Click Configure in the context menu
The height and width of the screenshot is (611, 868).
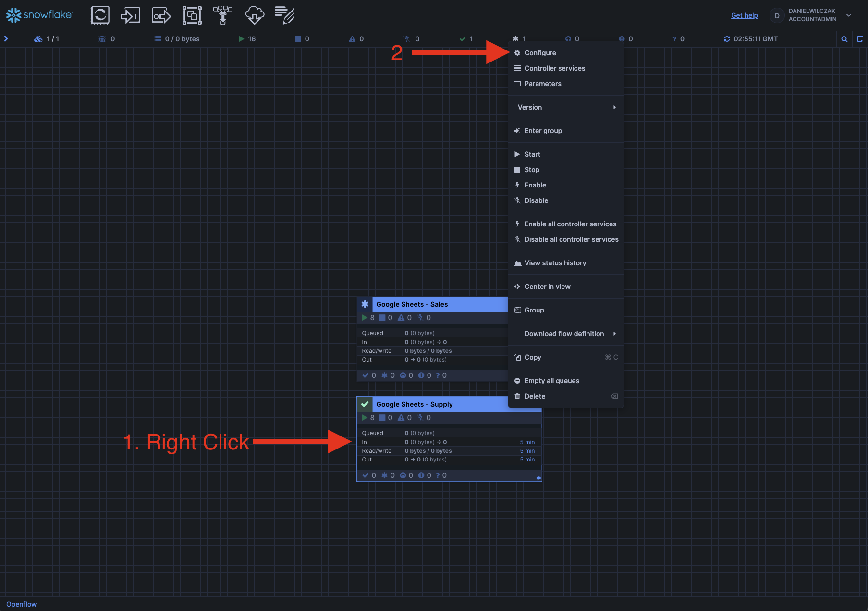coord(540,53)
